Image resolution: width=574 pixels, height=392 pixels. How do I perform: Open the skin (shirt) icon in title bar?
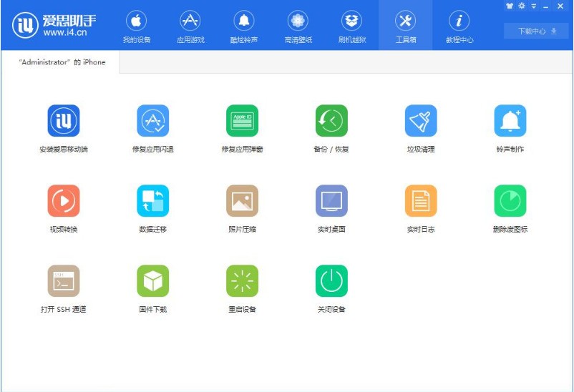tap(509, 6)
